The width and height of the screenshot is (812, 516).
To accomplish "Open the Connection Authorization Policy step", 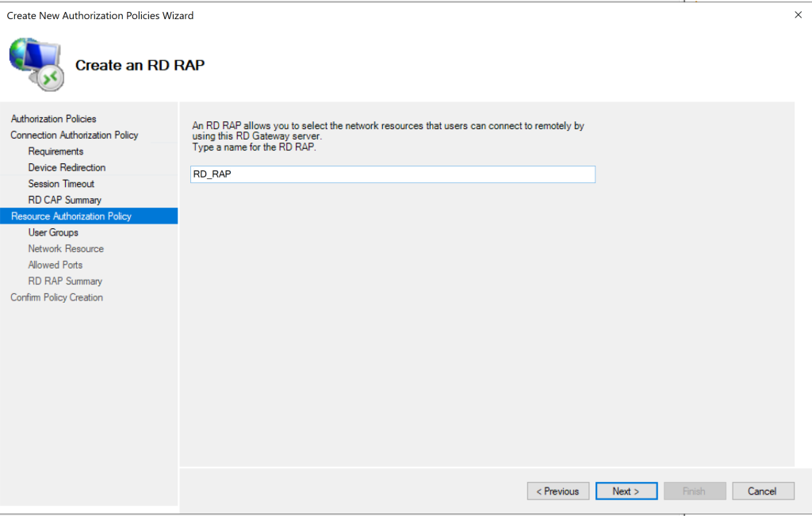I will coord(74,135).
